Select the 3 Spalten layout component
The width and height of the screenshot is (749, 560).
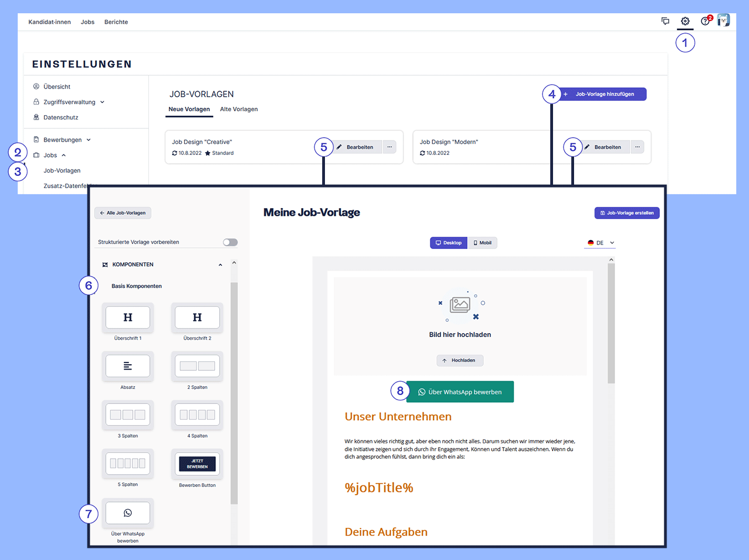(x=128, y=415)
